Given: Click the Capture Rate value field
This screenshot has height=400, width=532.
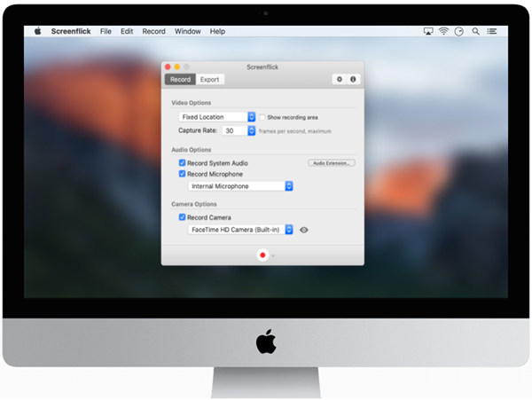Looking at the screenshot, I should 234,130.
